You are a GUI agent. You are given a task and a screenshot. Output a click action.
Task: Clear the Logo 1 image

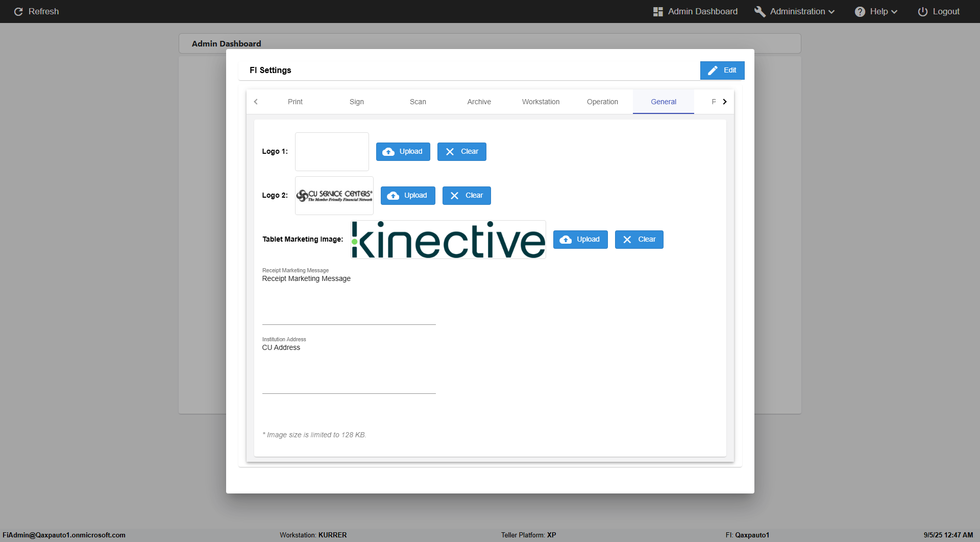coord(462,152)
